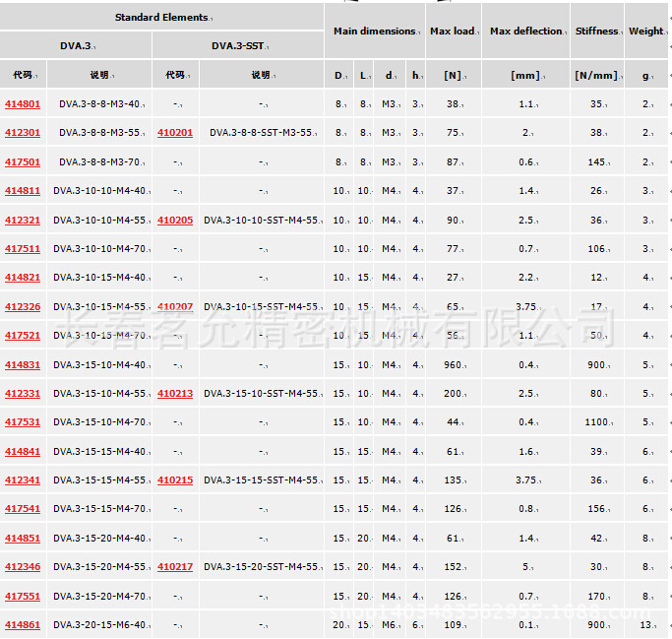Image resolution: width=672 pixels, height=639 pixels.
Task: Follow product code link 412346
Action: click(x=23, y=567)
